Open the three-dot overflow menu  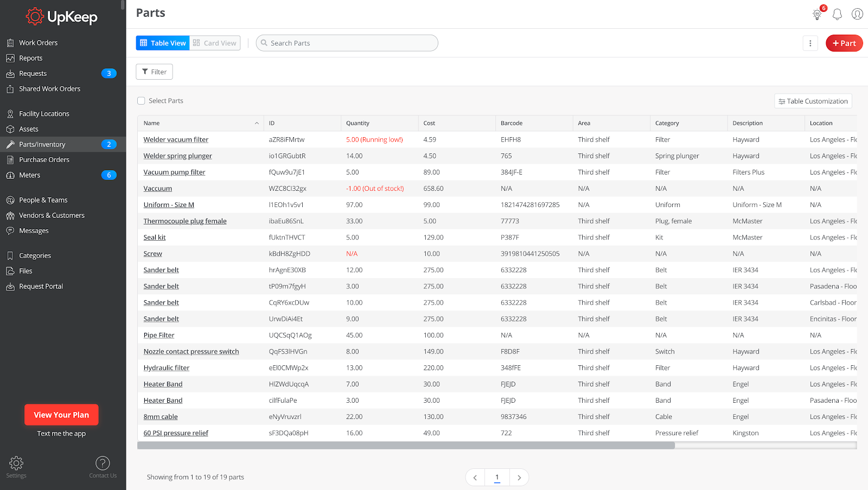tap(810, 43)
